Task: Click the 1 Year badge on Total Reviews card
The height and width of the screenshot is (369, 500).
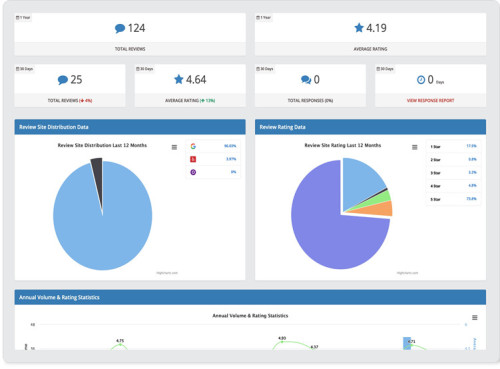Action: click(23, 17)
